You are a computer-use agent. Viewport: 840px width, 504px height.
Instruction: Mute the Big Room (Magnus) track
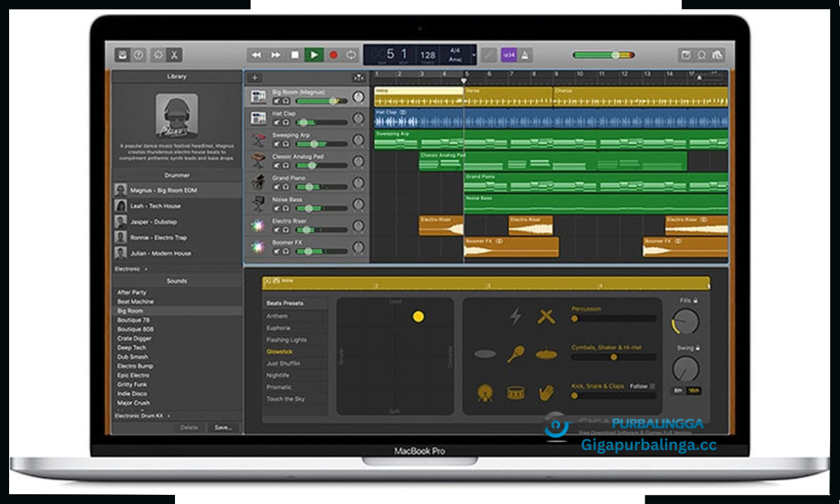coord(276,101)
